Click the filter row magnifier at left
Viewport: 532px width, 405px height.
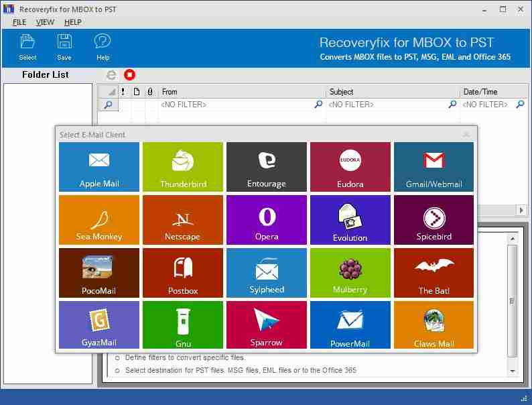tap(109, 105)
